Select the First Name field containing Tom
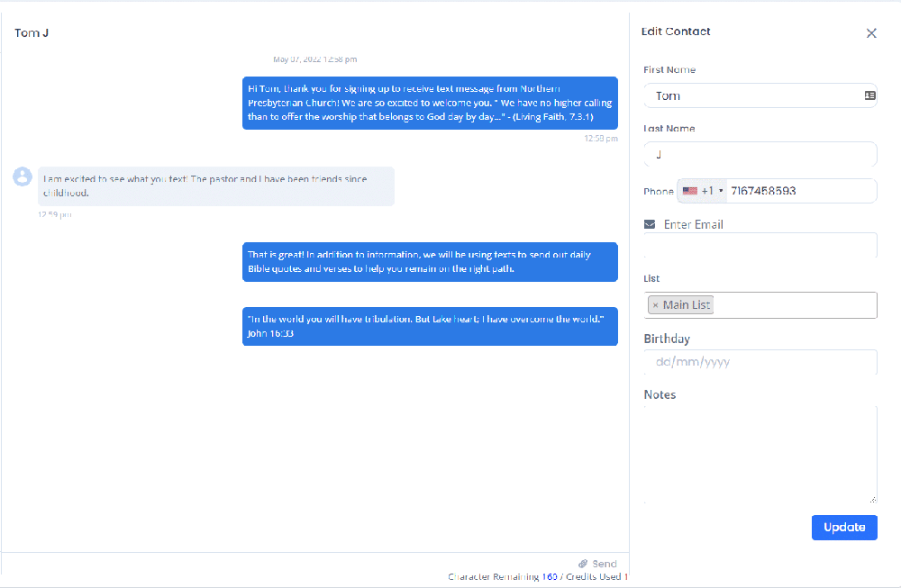The height and width of the screenshot is (588, 901). 760,95
